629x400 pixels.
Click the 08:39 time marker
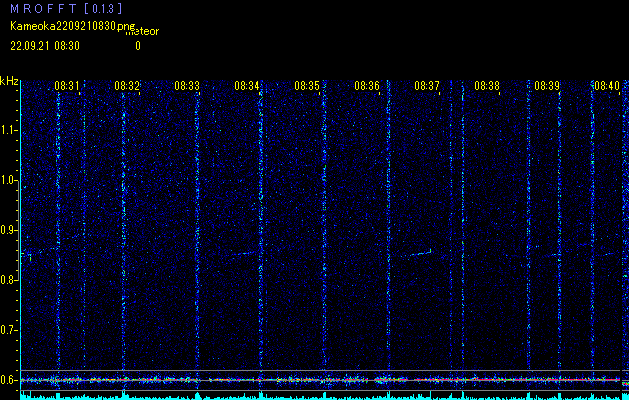(547, 86)
